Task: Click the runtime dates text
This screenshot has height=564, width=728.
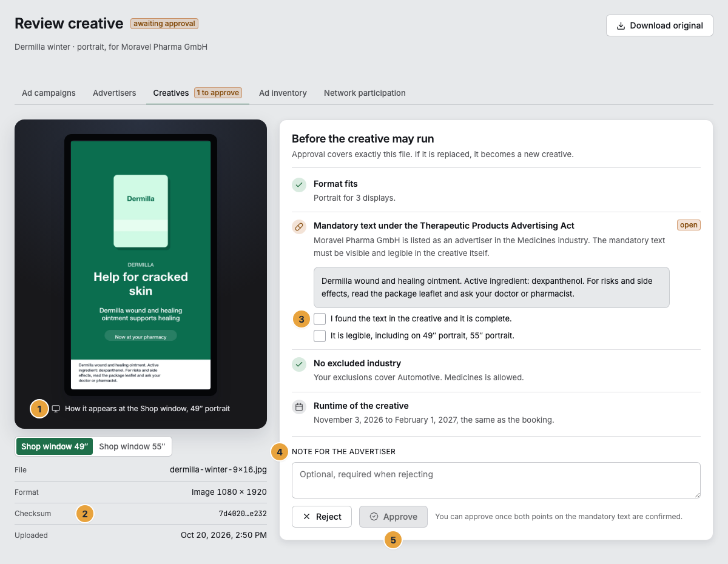Action: tap(434, 420)
